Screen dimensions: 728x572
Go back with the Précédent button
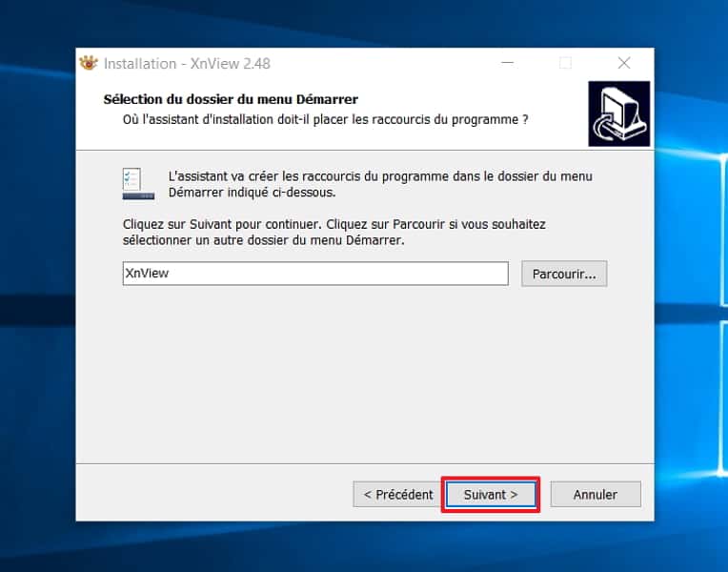[398, 495]
